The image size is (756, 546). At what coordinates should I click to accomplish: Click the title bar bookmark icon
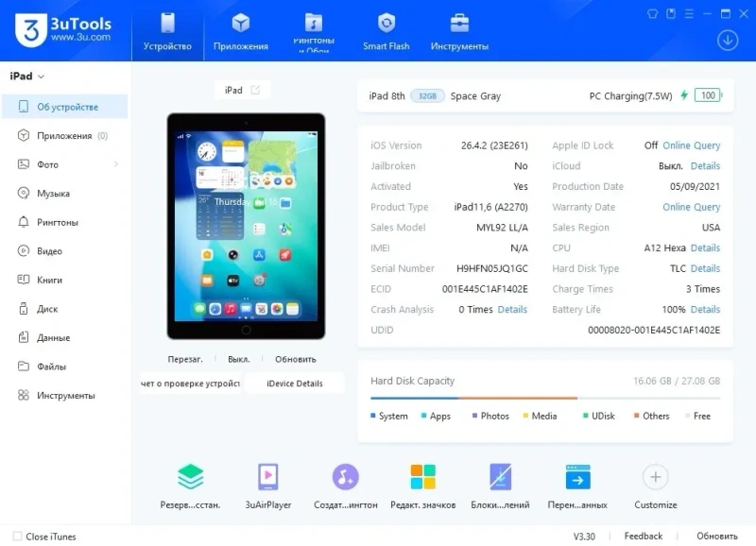click(671, 13)
